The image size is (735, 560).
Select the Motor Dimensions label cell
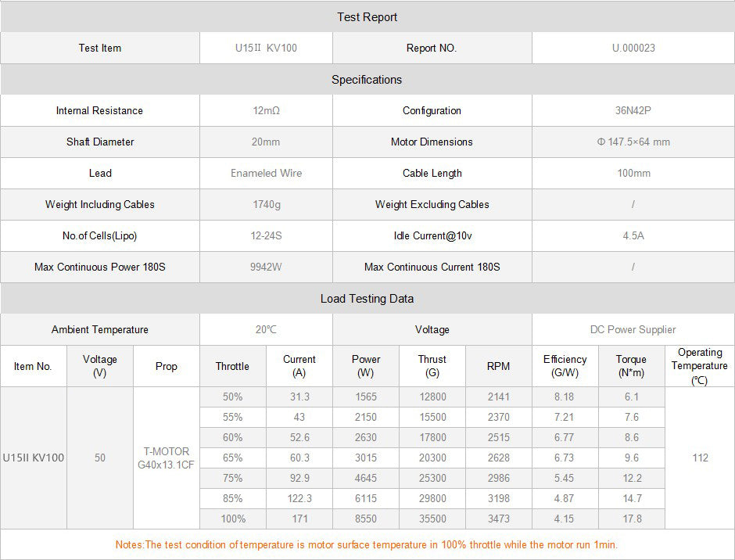[x=432, y=142]
